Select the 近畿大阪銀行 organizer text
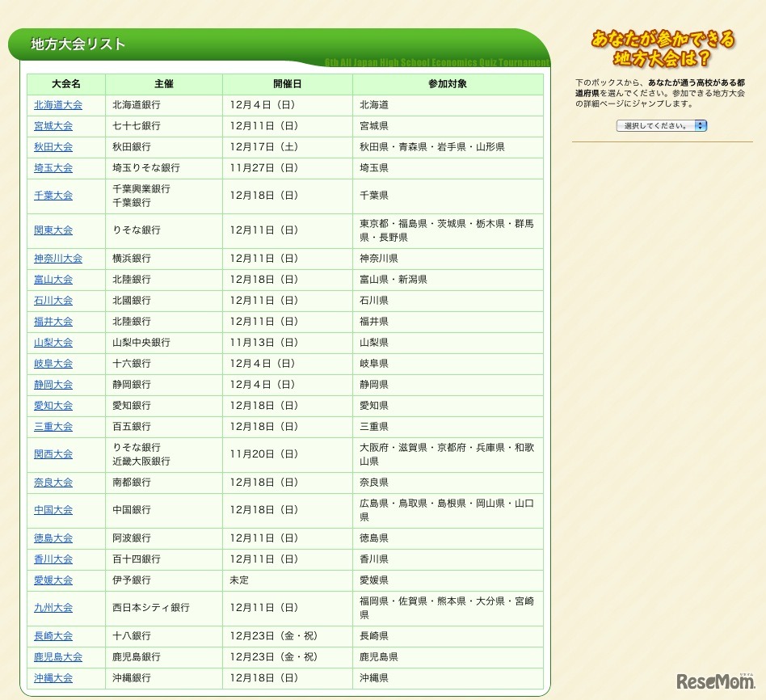 (x=141, y=462)
